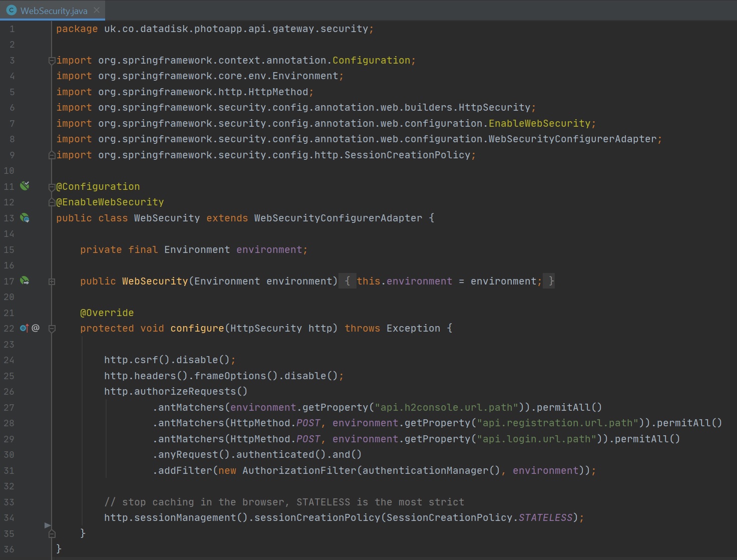Click sessionManagement() on line 34
Screen dimensions: 737x560
coord(191,518)
